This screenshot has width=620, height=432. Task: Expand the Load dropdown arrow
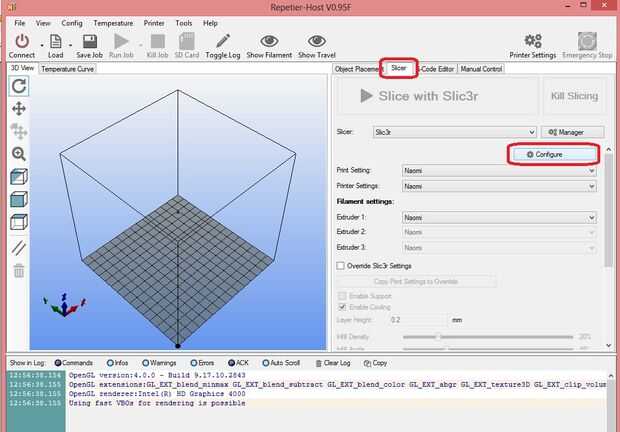click(70, 45)
